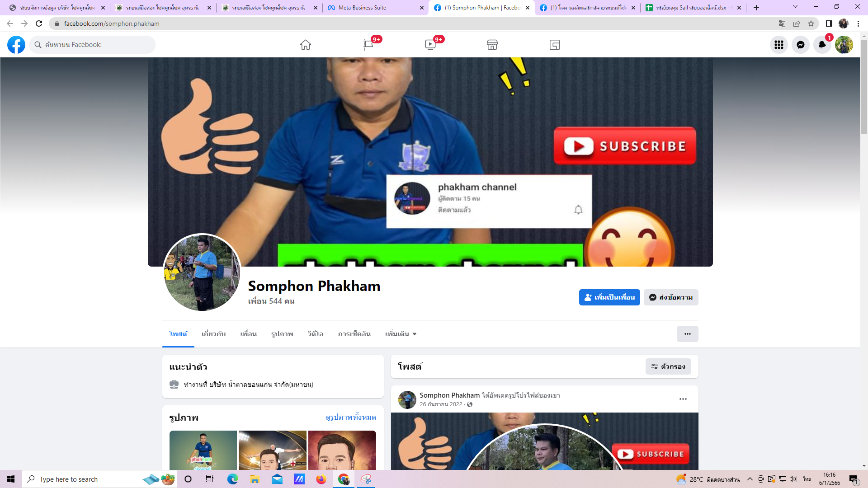Open post options three-dots menu
Screen dimensions: 868x488
[x=683, y=399]
